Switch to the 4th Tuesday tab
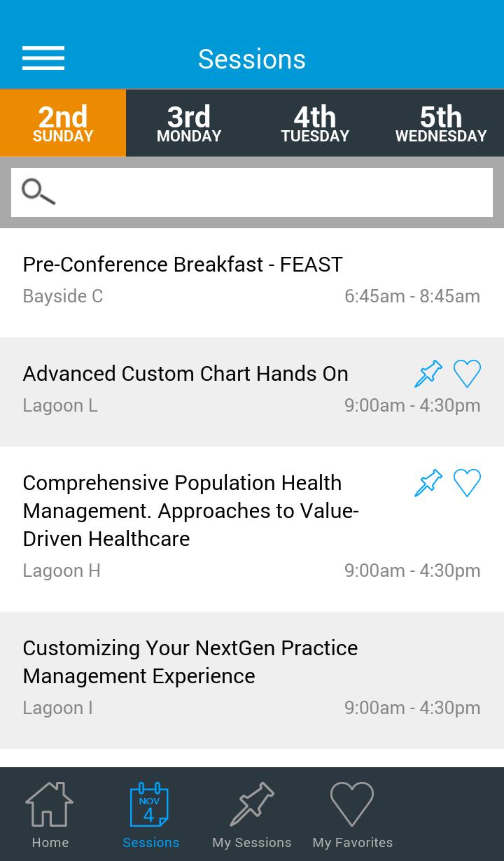 pyautogui.click(x=315, y=123)
